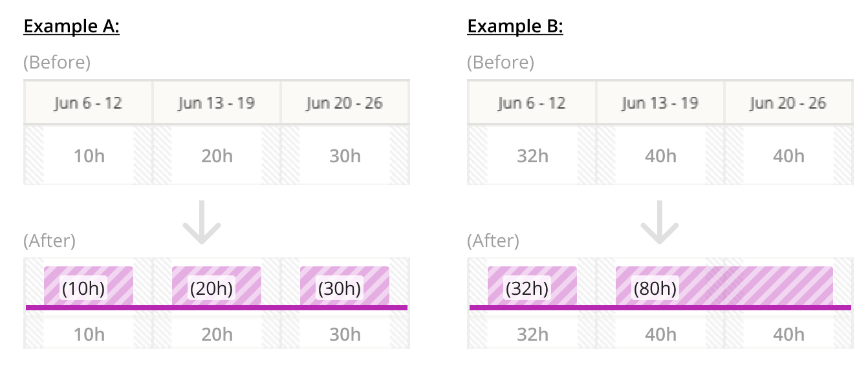Click the purple (20h) allocation bar
The image size is (868, 384).
pos(217,286)
